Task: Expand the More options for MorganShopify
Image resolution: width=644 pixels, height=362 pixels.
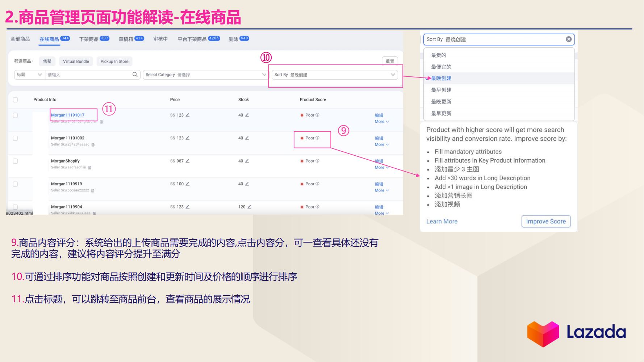Action: (x=381, y=167)
